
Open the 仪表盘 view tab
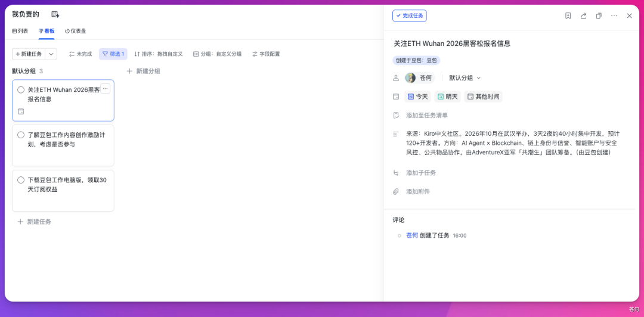coord(76,31)
